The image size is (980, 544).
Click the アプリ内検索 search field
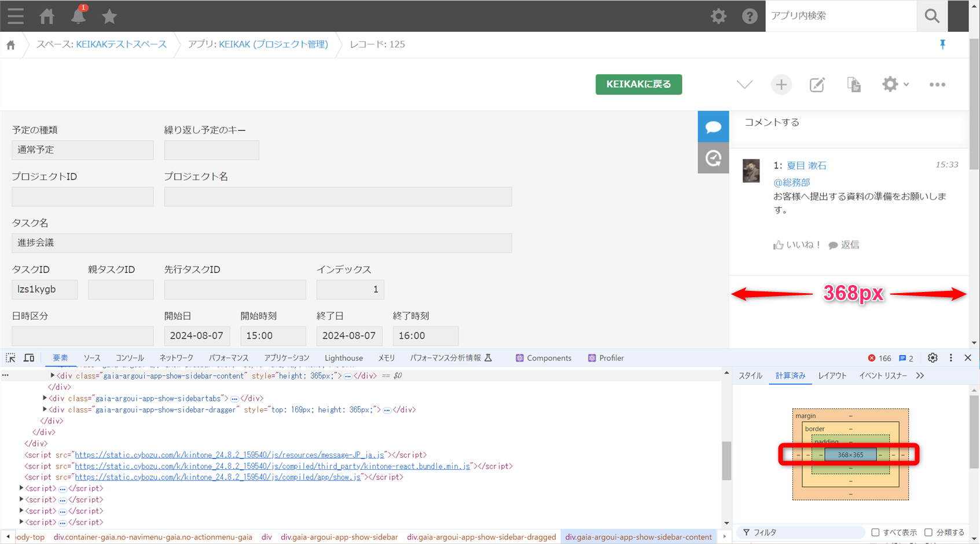click(839, 16)
